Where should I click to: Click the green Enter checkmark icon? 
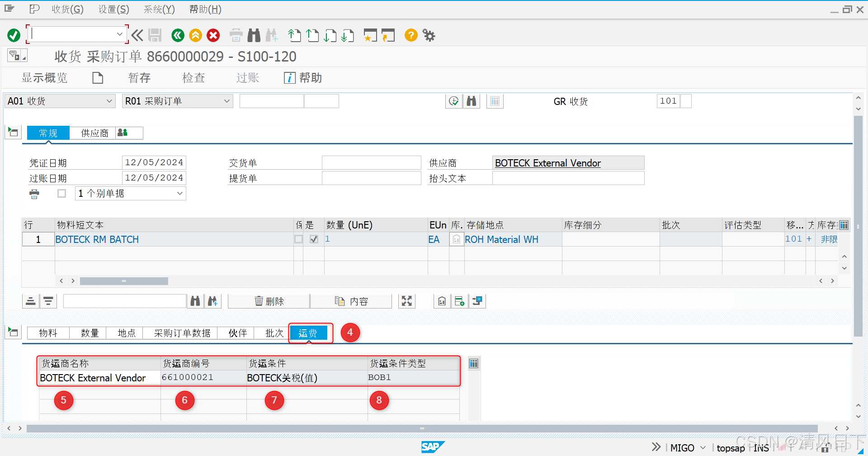(x=14, y=35)
